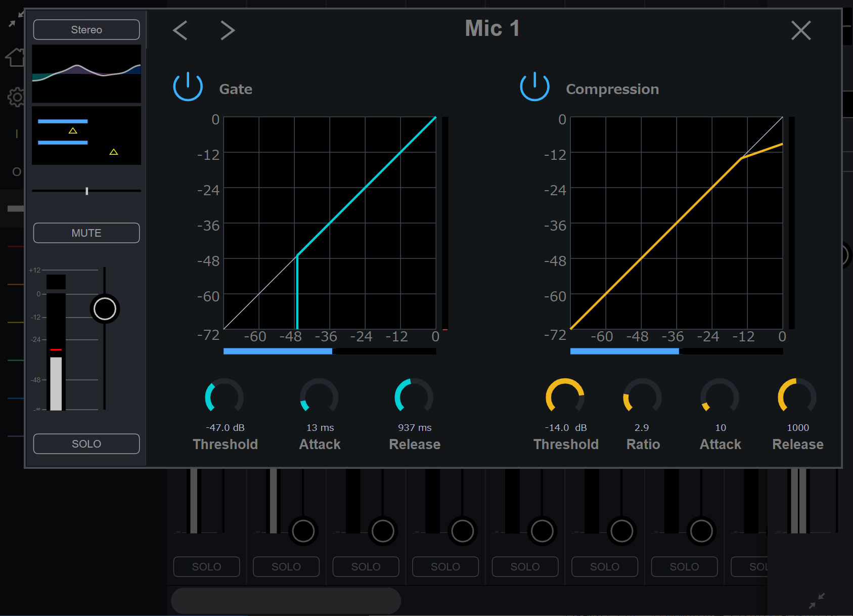This screenshot has width=853, height=616.
Task: Toggle the Gate power icon
Action: 188,86
